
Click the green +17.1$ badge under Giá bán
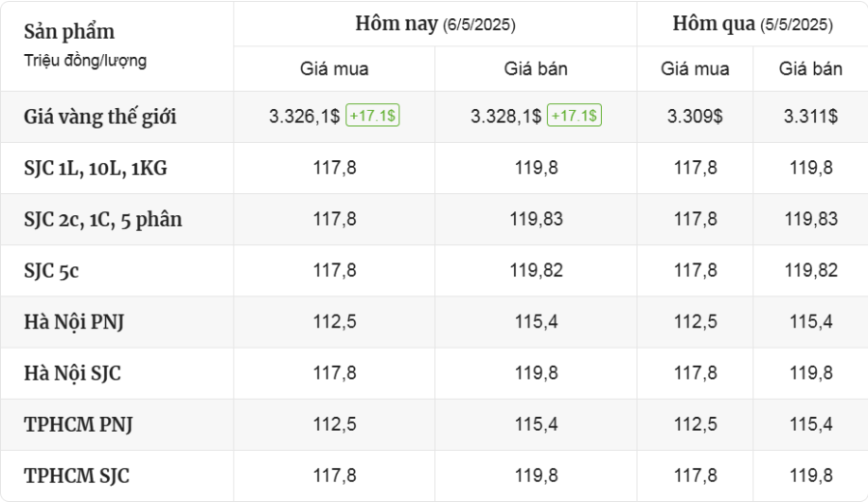(574, 115)
